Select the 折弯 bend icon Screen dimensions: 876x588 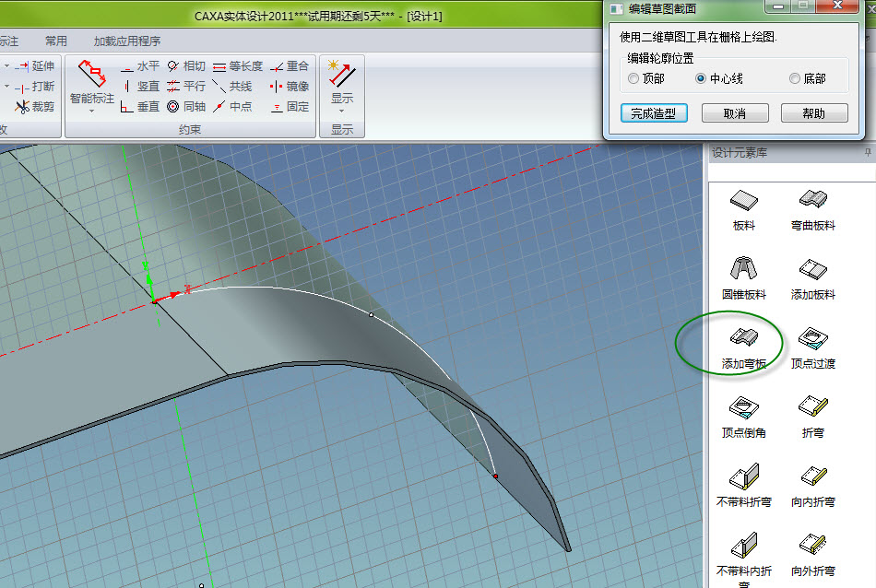click(812, 406)
